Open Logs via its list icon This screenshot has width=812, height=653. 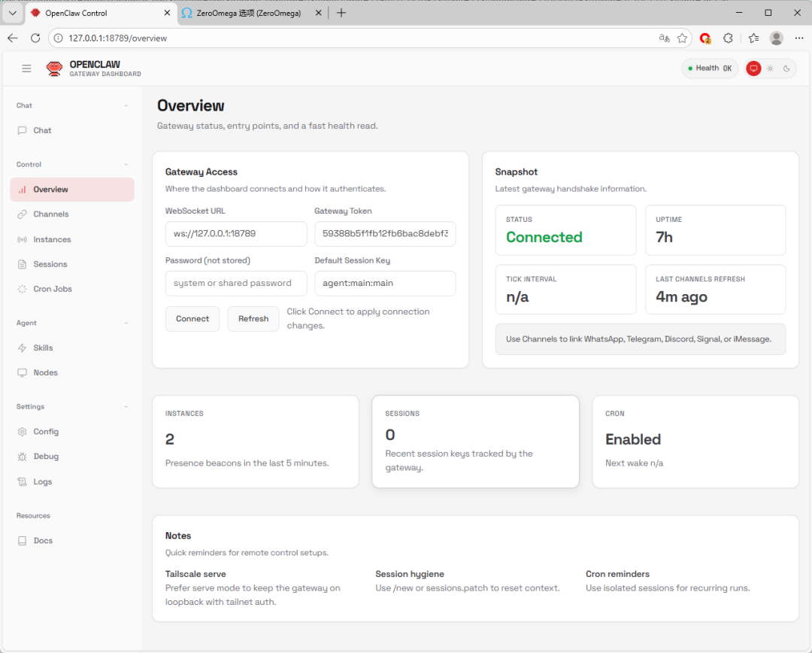tap(23, 481)
